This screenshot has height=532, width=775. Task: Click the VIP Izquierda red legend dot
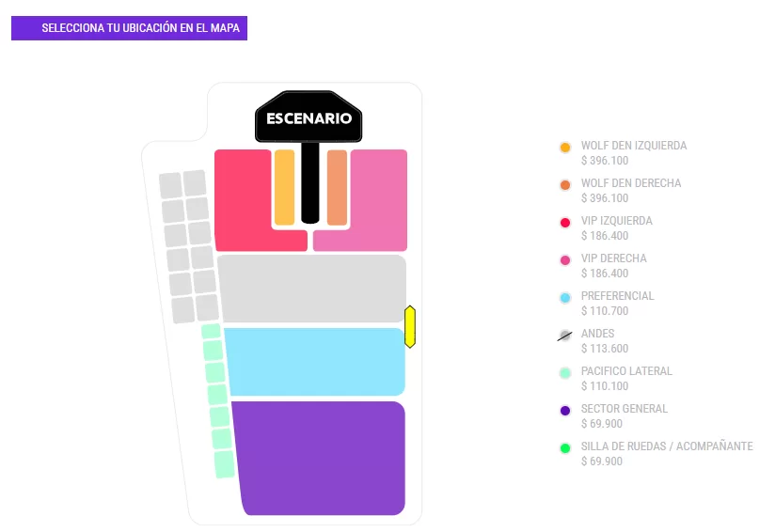[565, 223]
